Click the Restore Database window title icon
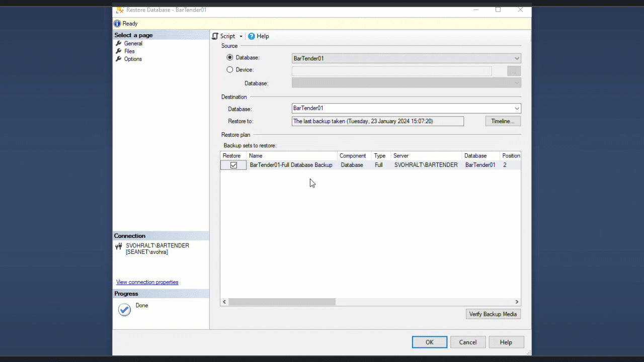 coord(120,10)
